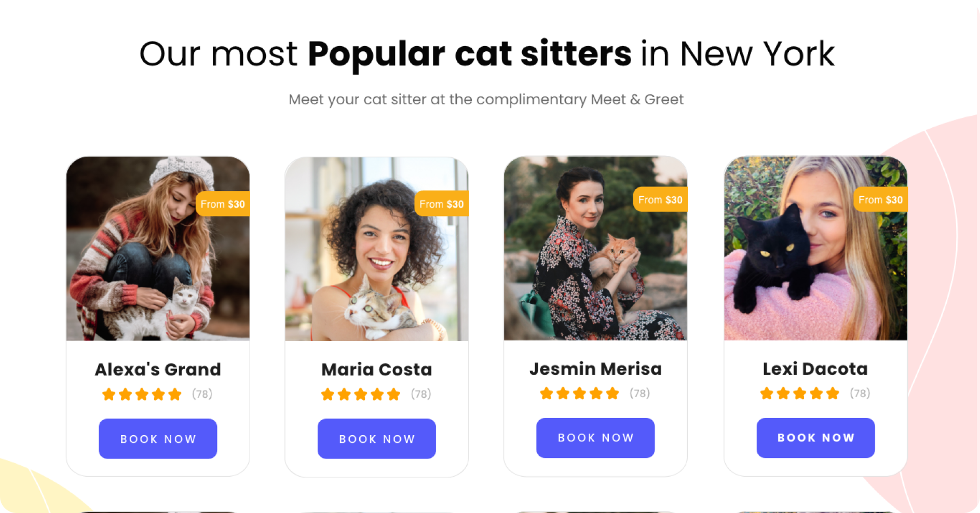Click the price badge on Alexa's card
980x513 pixels.
tap(223, 204)
